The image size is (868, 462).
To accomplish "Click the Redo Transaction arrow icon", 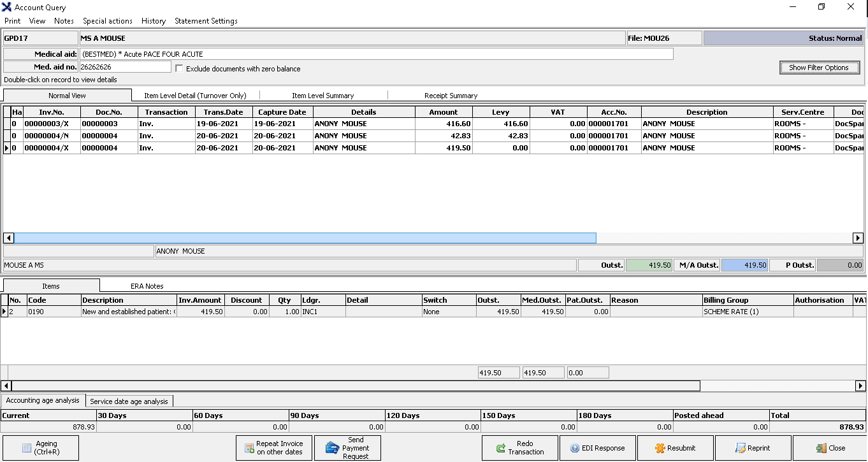I will [x=501, y=448].
